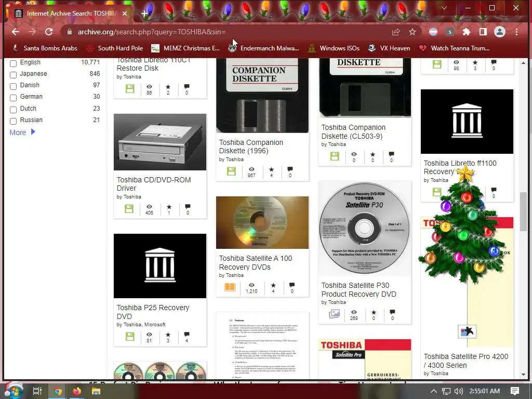
Task: Open the Extensions puzzle icon
Action: pos(467,32)
